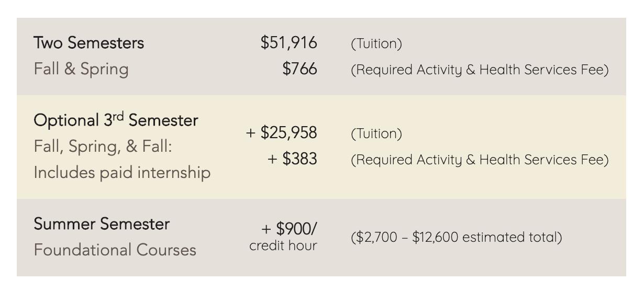644x291 pixels.
Task: Click the highlighted cream Optional Semester row background
Action: pyautogui.click(x=321, y=147)
